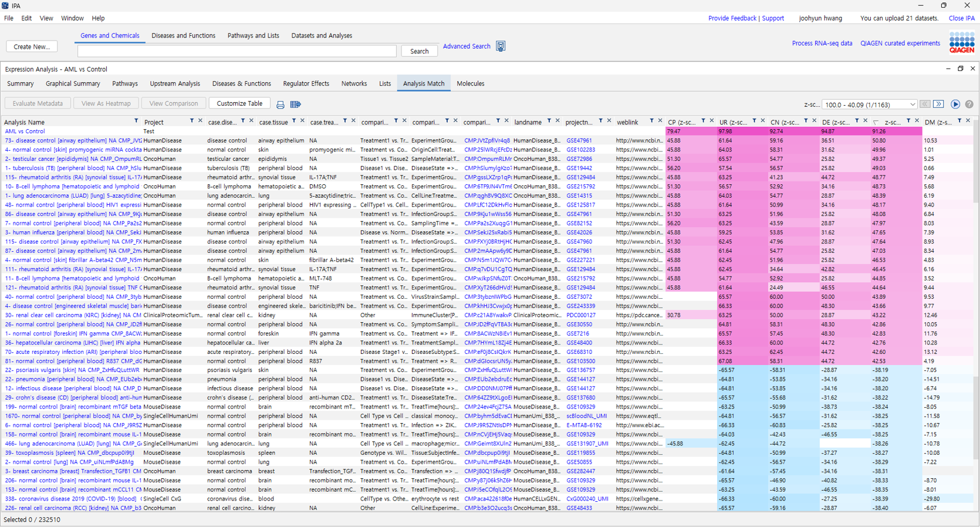Remove the UR (z-score) column
Image resolution: width=980 pixels, height=527 pixels.
click(763, 121)
